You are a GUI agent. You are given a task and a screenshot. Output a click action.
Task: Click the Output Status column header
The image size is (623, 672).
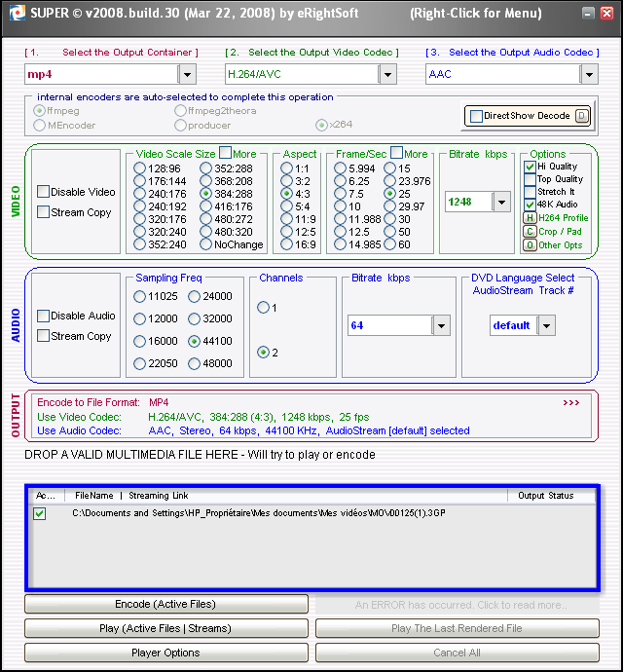(x=551, y=496)
